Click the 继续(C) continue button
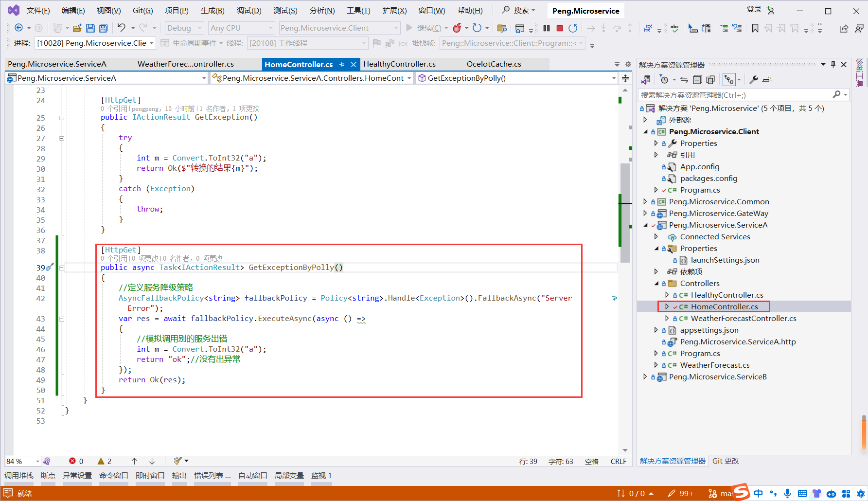 coord(424,28)
